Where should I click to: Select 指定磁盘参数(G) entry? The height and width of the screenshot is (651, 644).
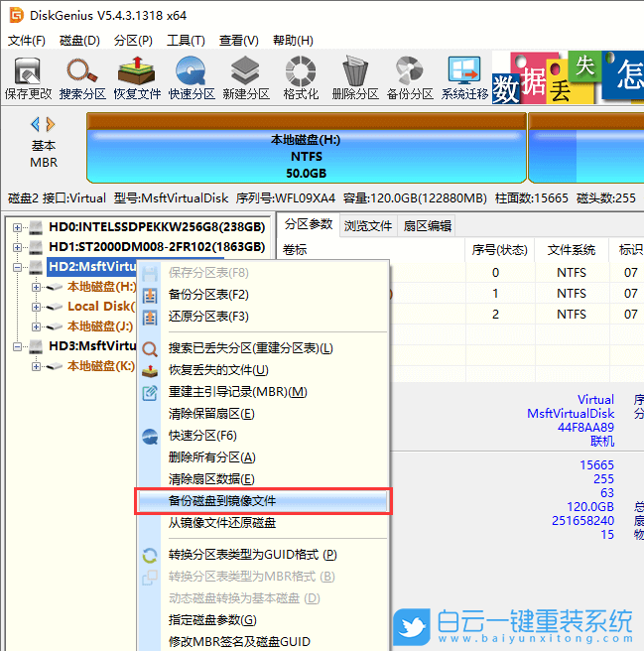pos(263,620)
